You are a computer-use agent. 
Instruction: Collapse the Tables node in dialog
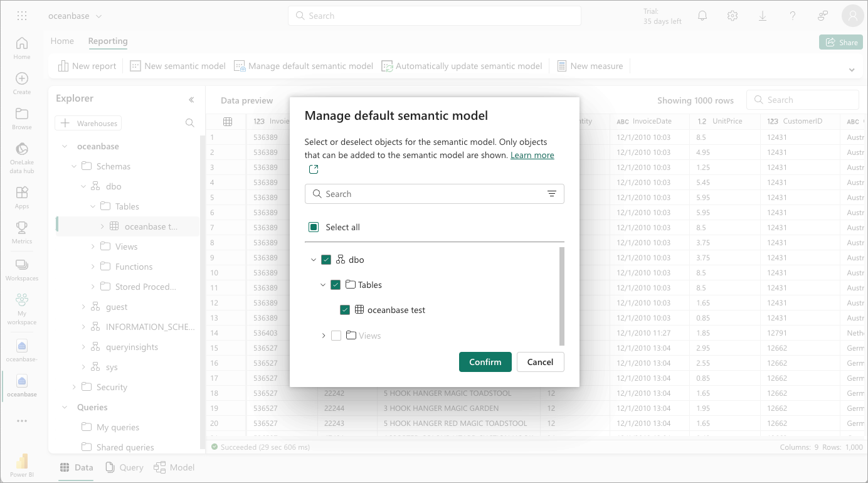[x=323, y=285]
